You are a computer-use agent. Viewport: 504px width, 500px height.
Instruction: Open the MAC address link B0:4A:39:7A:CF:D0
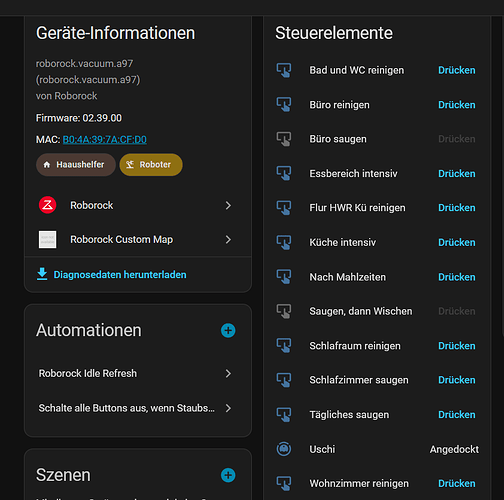coord(105,139)
